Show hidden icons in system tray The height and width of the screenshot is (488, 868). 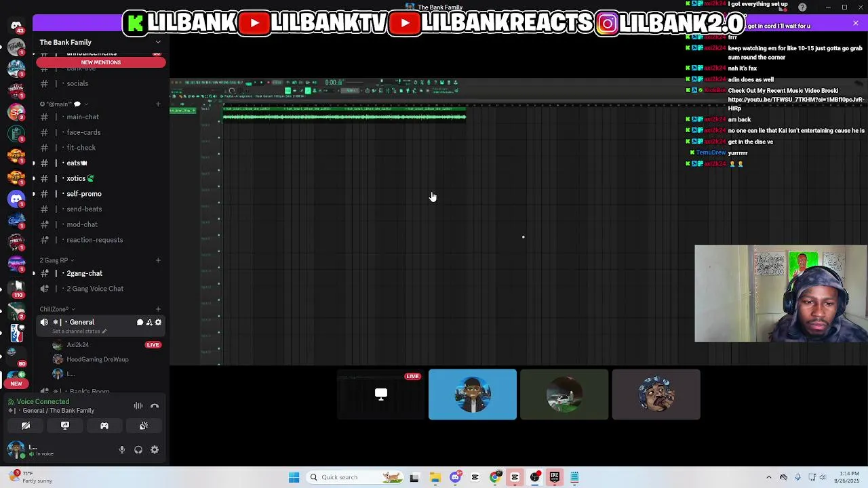point(768,477)
